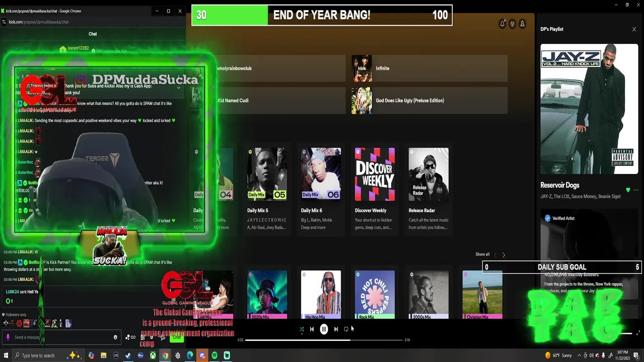Pause the current song
The width and height of the screenshot is (644, 362).
pyautogui.click(x=324, y=329)
